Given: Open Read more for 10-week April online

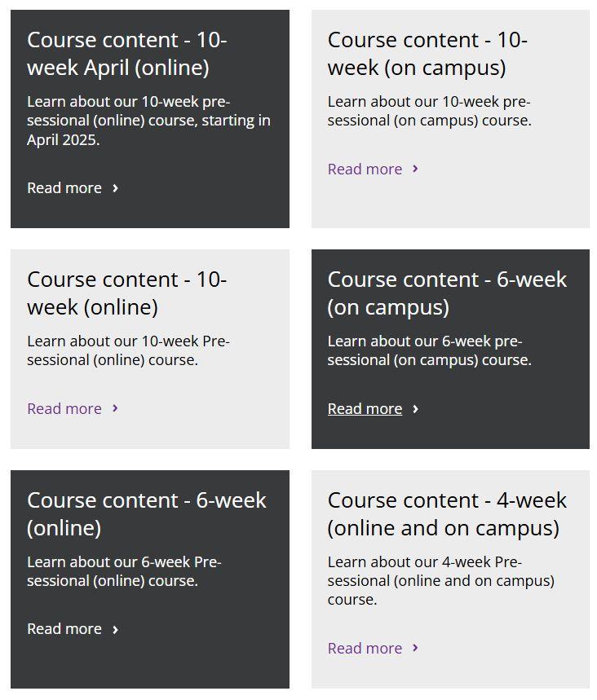Looking at the screenshot, I should (64, 188).
